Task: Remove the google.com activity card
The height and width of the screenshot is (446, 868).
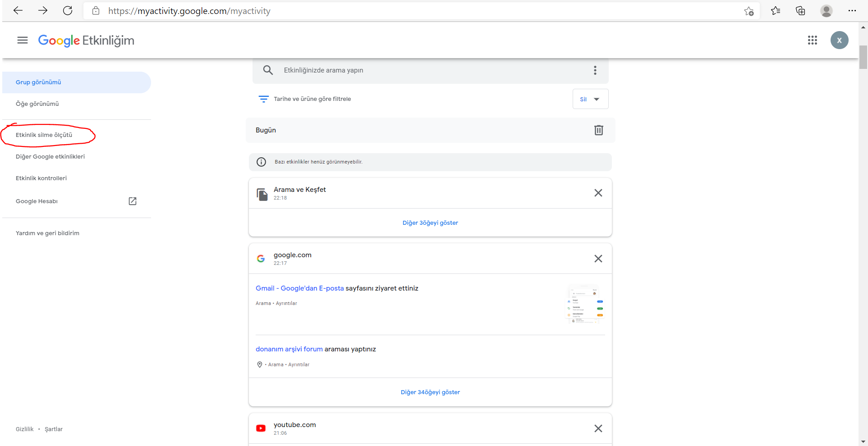Action: pyautogui.click(x=598, y=259)
